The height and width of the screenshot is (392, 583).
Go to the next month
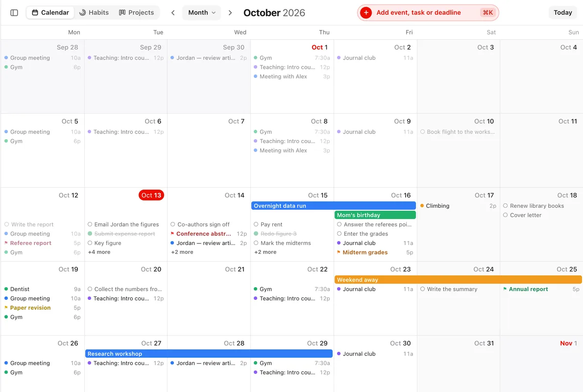click(230, 13)
